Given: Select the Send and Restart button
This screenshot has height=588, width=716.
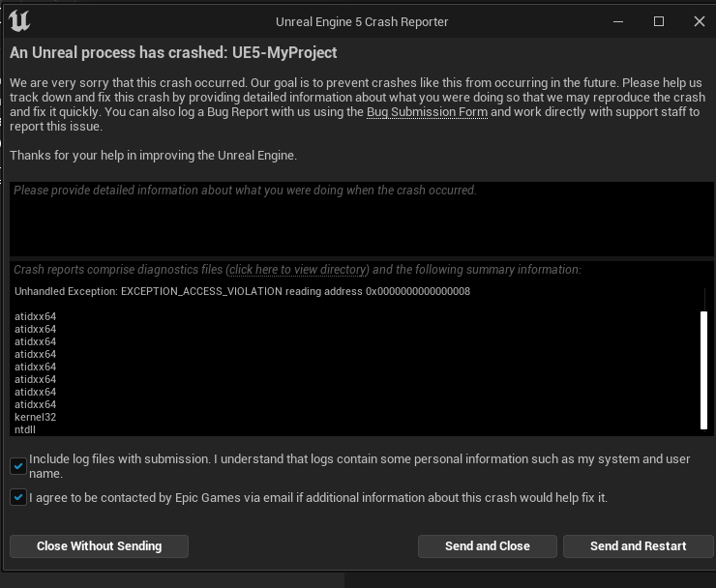Looking at the screenshot, I should point(638,546).
